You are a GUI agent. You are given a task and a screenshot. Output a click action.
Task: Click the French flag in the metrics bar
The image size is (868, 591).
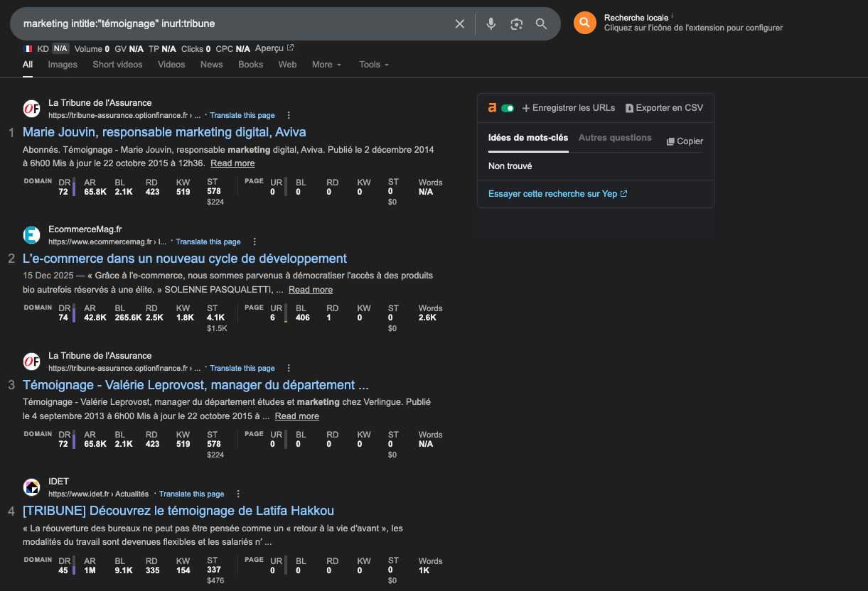(29, 48)
